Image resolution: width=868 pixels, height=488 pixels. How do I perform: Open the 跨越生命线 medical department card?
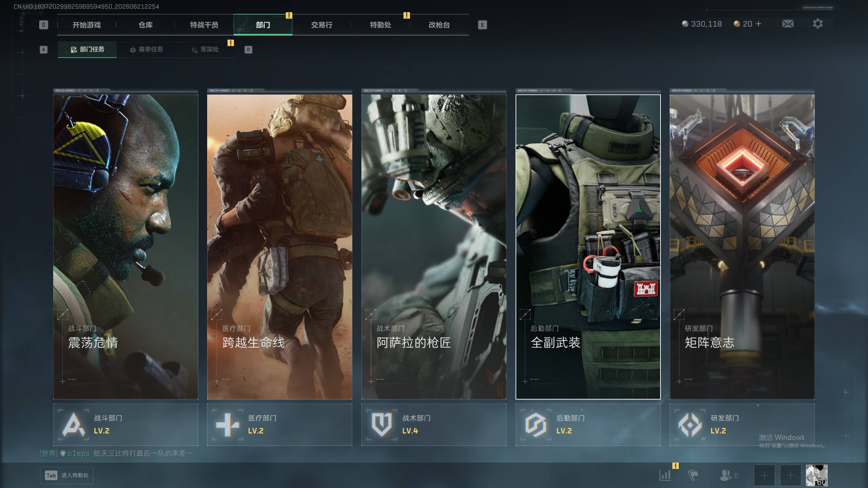point(279,247)
